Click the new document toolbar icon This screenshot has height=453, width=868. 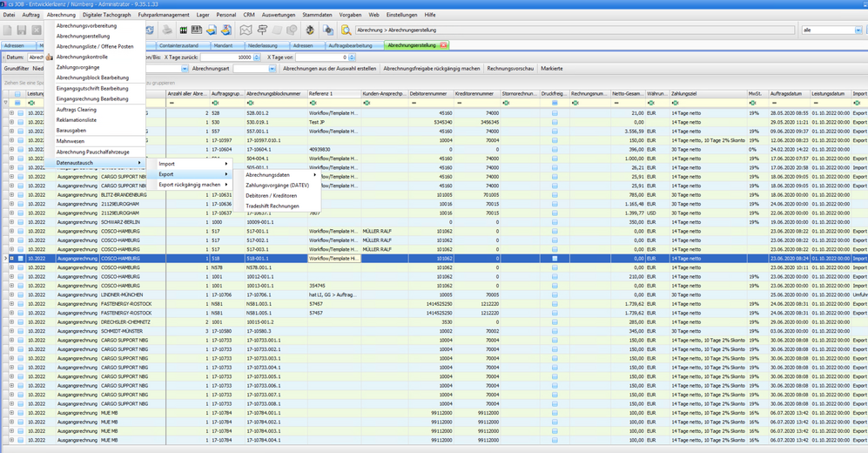(x=7, y=30)
